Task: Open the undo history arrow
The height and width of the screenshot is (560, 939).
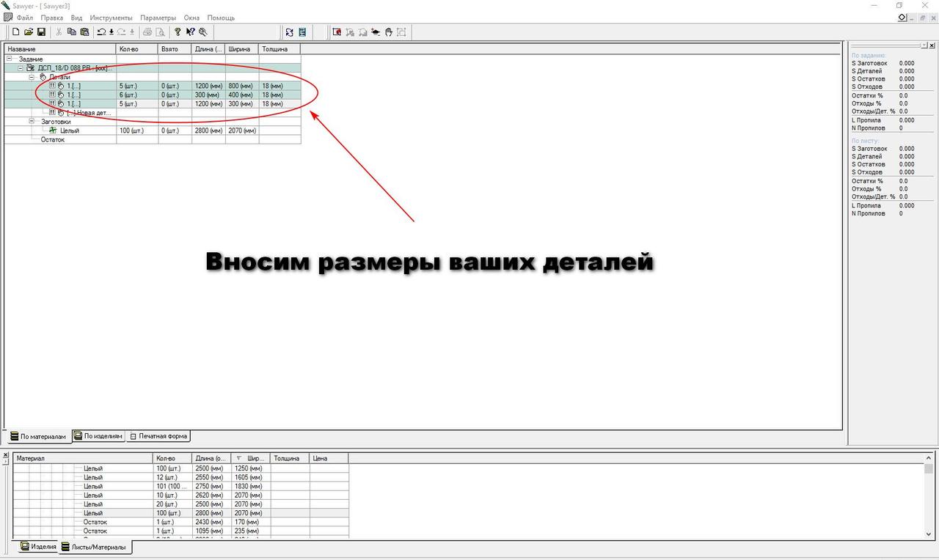Action: pos(111,32)
